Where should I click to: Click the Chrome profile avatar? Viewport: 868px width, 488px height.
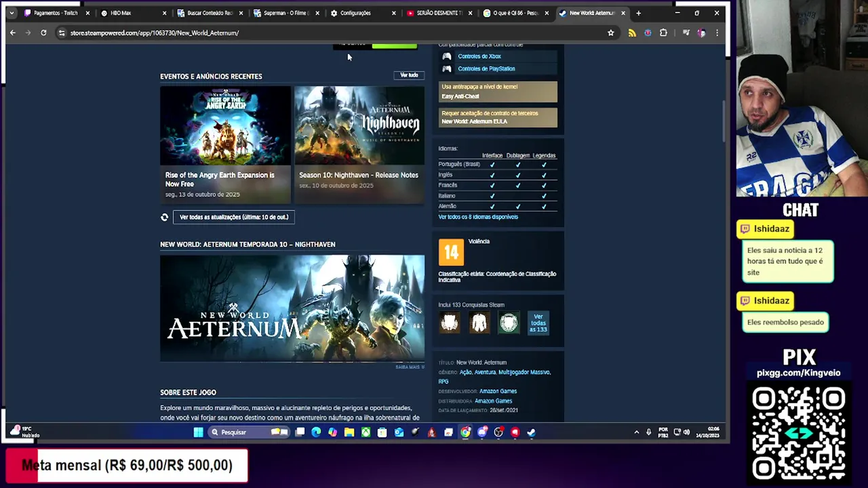701,33
